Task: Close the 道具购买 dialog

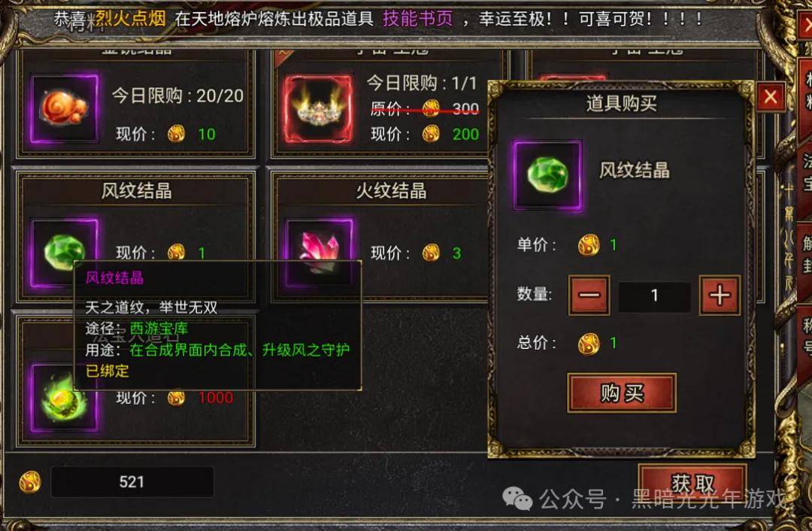Action: 771,96
